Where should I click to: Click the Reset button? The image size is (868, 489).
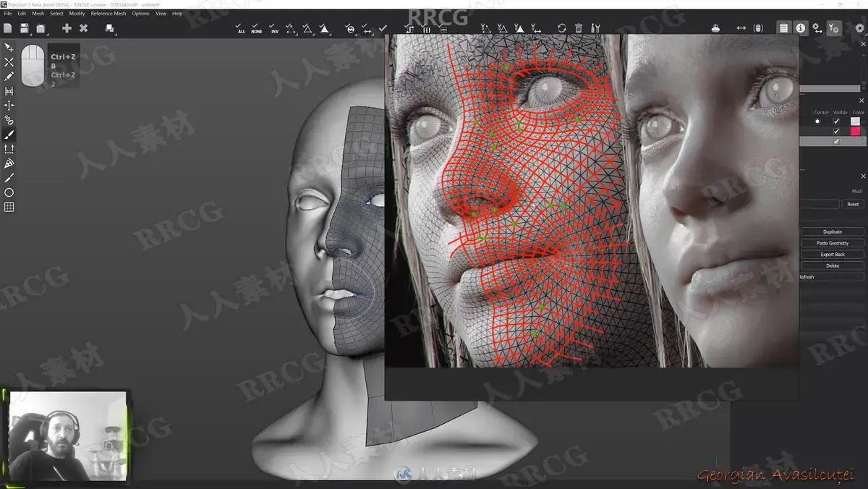854,205
